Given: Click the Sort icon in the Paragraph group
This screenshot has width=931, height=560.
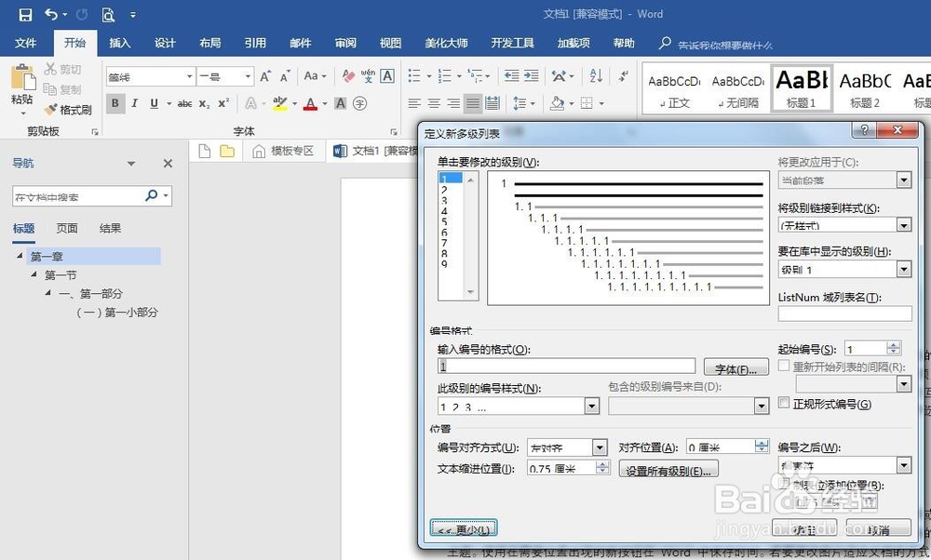Looking at the screenshot, I should click(597, 75).
